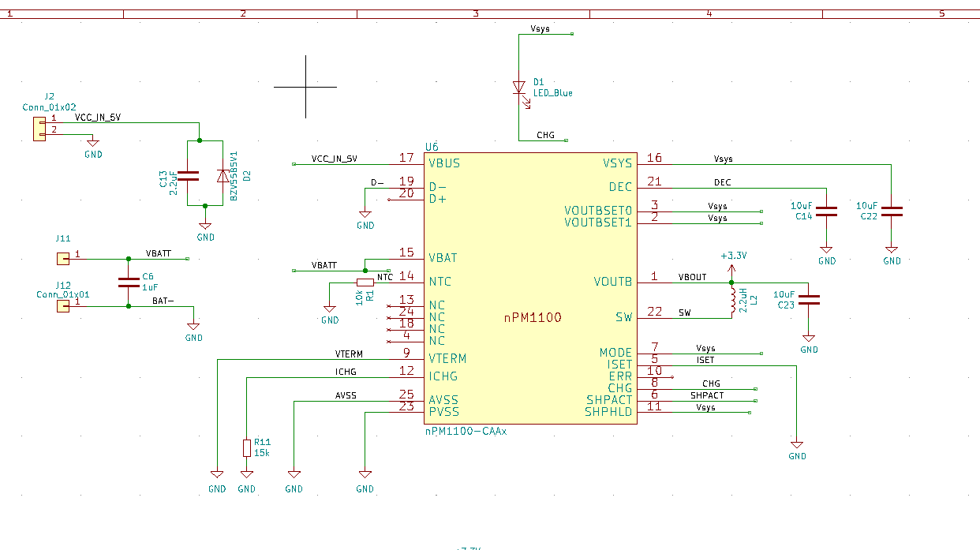
Task: Select the SHPHLD pin name
Action: pyautogui.click(x=608, y=412)
